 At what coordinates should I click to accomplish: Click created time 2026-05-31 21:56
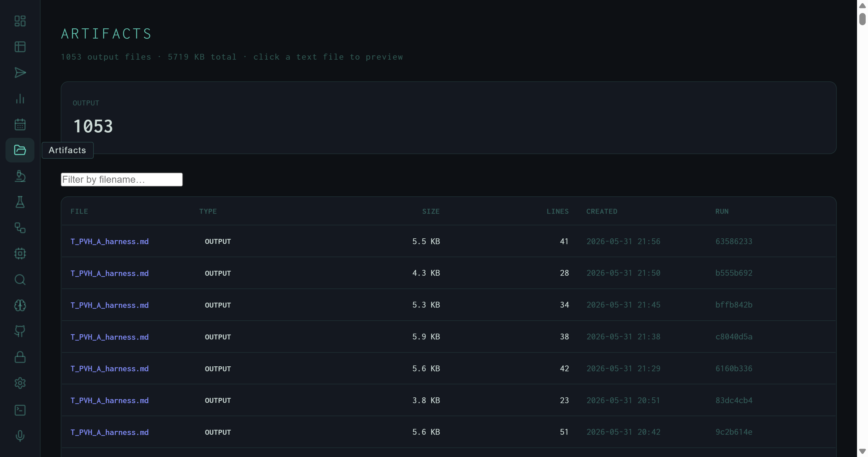coord(624,242)
